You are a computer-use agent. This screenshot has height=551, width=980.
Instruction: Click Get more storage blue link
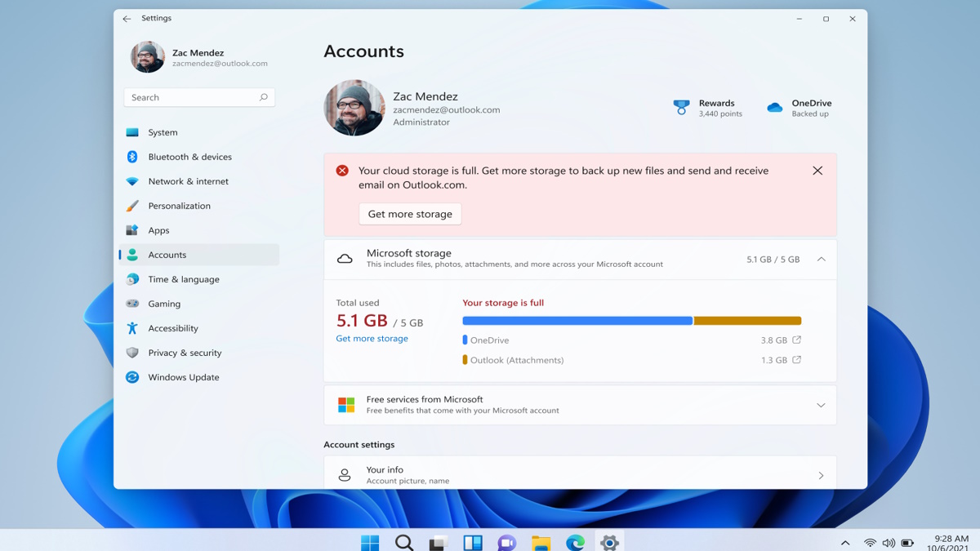(372, 338)
